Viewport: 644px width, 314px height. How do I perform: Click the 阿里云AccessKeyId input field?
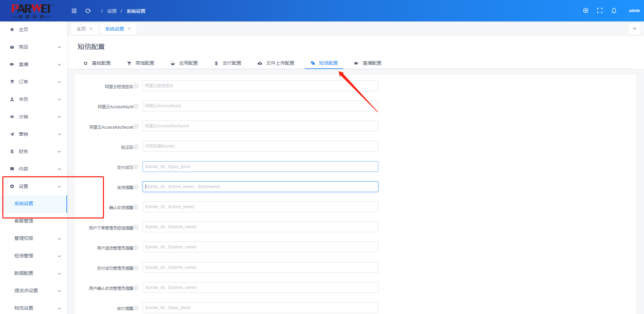click(260, 106)
